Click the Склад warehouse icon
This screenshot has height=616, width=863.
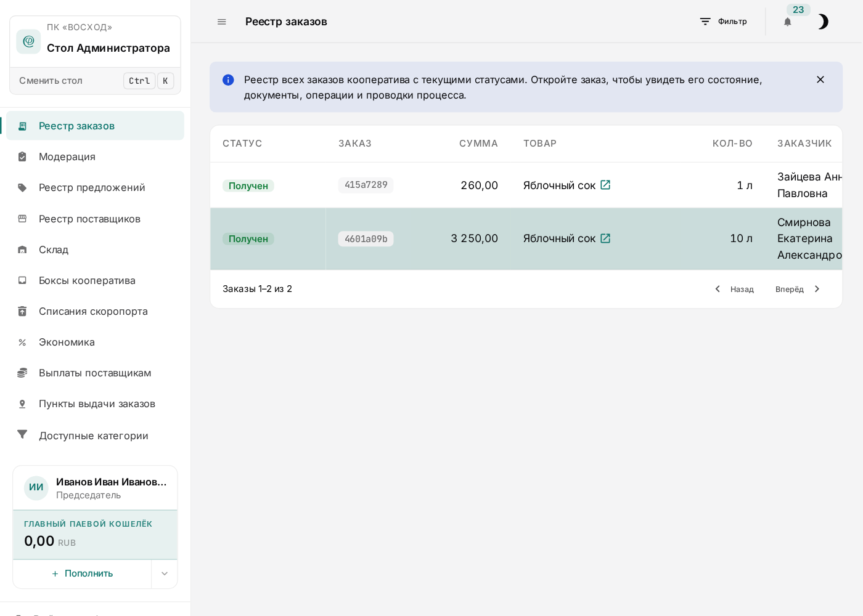[22, 249]
